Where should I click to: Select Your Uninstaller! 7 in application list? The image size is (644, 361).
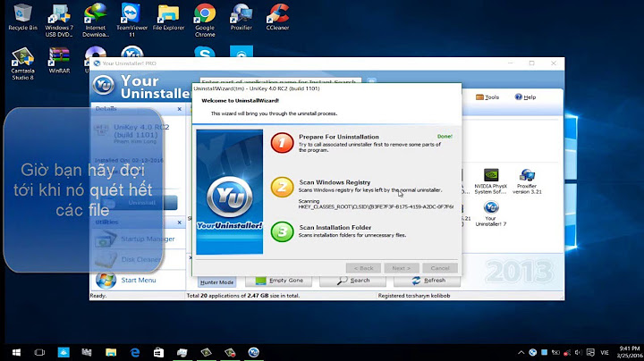[491, 214]
